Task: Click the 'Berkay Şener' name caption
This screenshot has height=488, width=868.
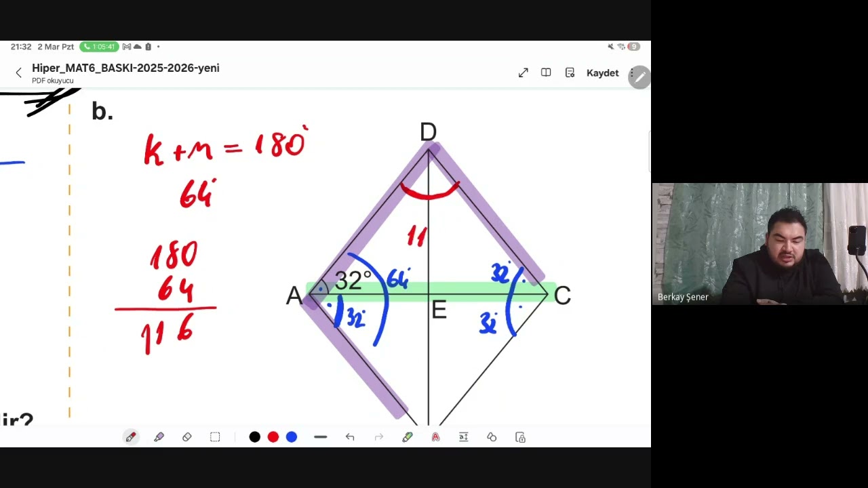Action: [x=683, y=297]
